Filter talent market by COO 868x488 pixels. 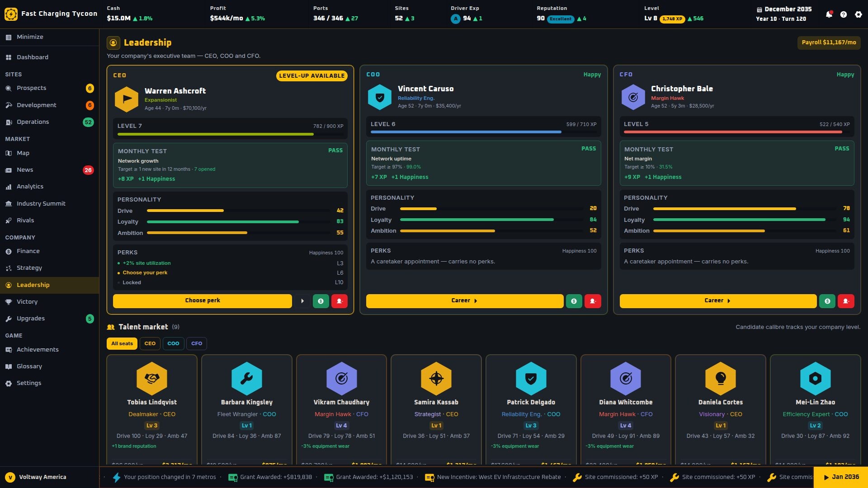click(173, 344)
